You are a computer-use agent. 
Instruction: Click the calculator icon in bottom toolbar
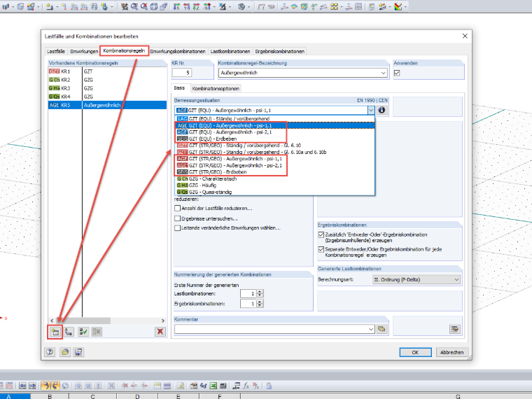pos(223,386)
